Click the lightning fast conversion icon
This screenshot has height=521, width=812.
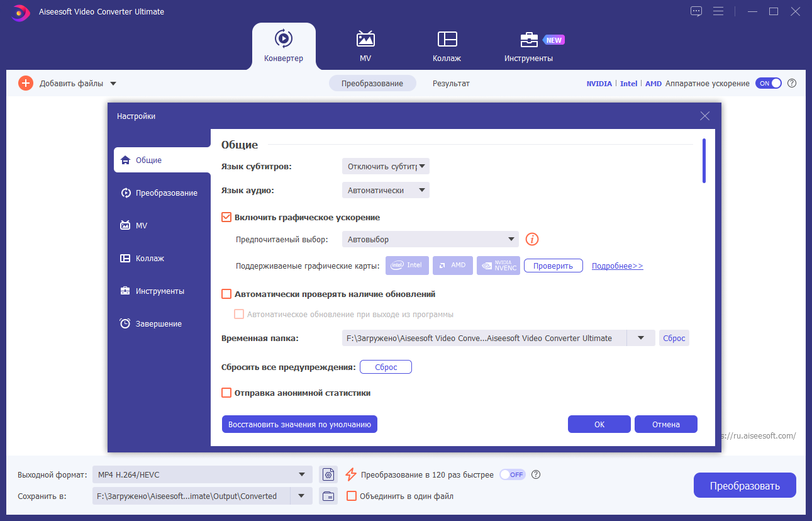coord(350,474)
